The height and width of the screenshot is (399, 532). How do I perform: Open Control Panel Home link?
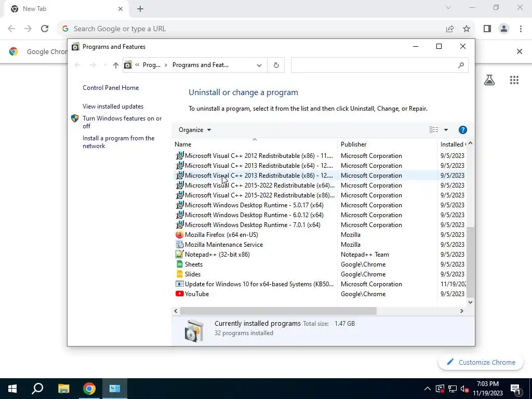point(111,88)
